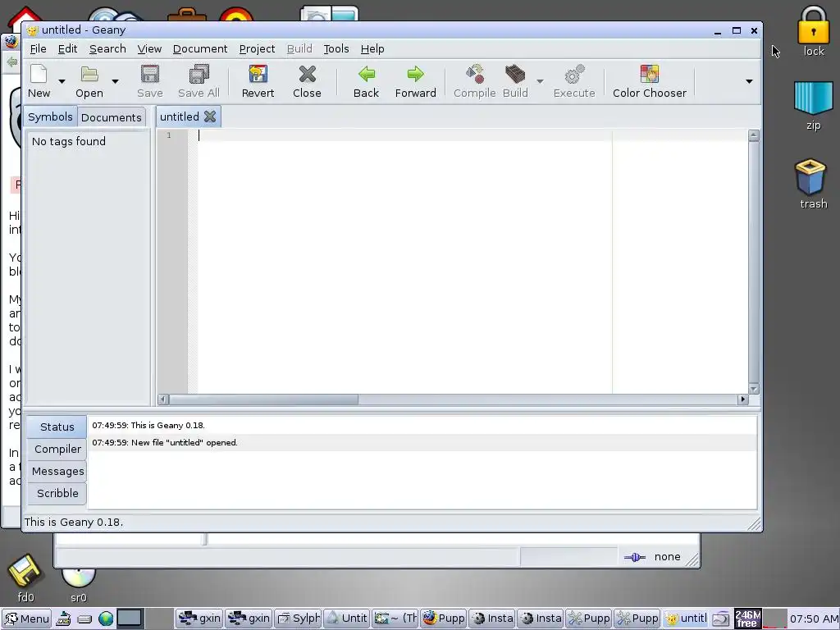Open the lock desktop icon
840x630 pixels.
click(813, 31)
